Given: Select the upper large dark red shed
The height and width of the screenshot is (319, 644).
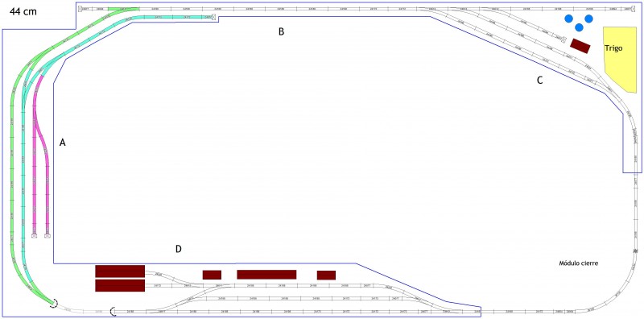Looking at the screenshot, I should point(120,271).
